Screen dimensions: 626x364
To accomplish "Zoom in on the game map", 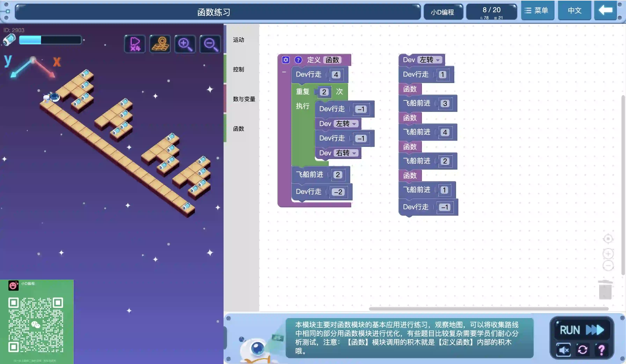I will (185, 44).
